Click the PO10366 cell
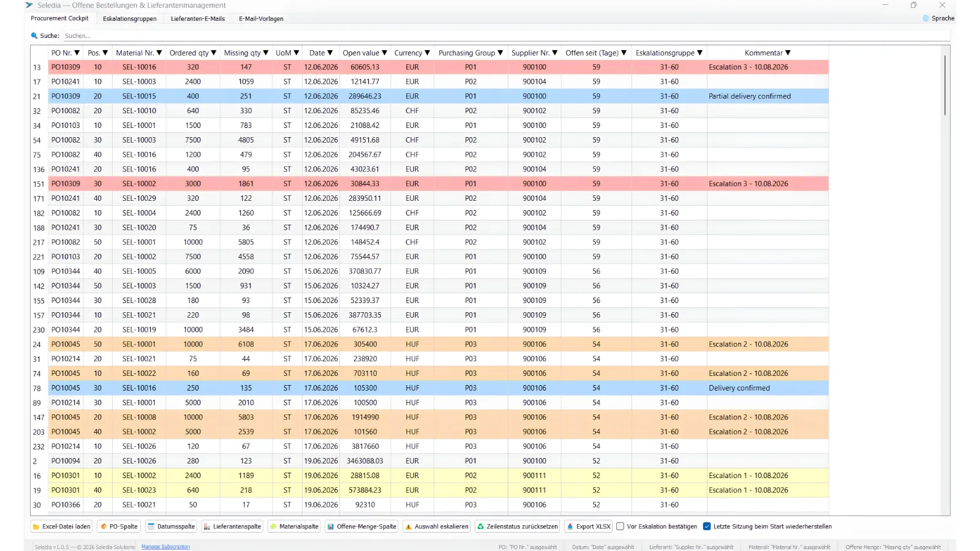Image resolution: width=980 pixels, height=551 pixels. [x=66, y=505]
